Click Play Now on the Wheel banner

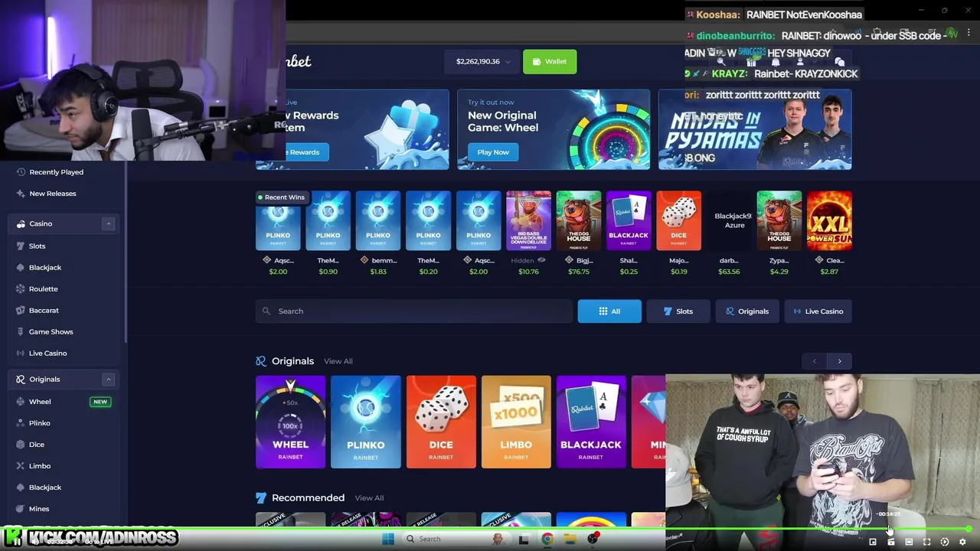click(x=493, y=152)
